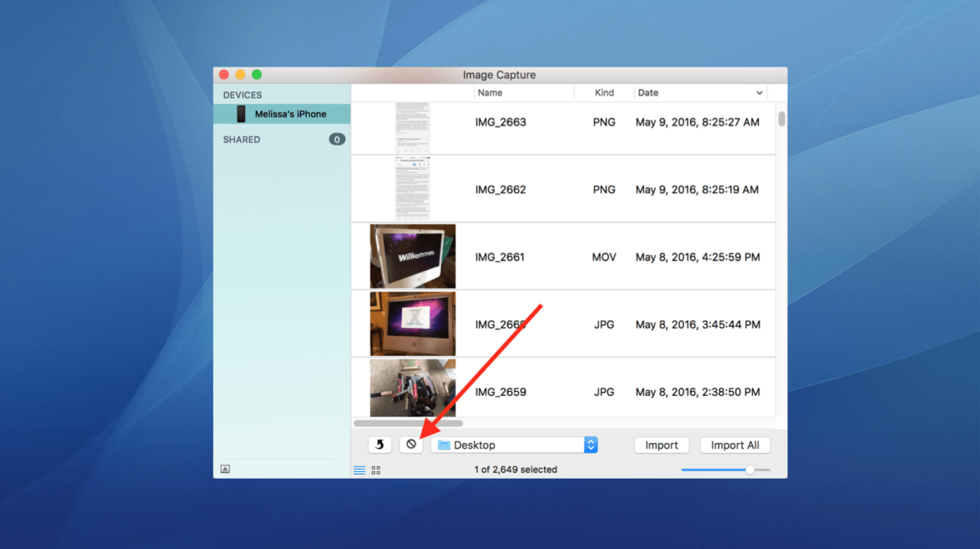This screenshot has width=980, height=549.
Task: Click the iPhone device icon beside Melissa's iPhone
Action: pos(241,113)
